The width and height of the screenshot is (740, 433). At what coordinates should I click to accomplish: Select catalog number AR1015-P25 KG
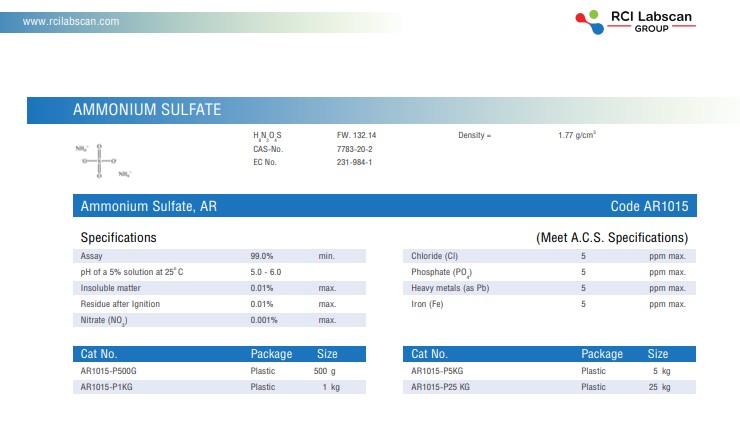pos(440,386)
